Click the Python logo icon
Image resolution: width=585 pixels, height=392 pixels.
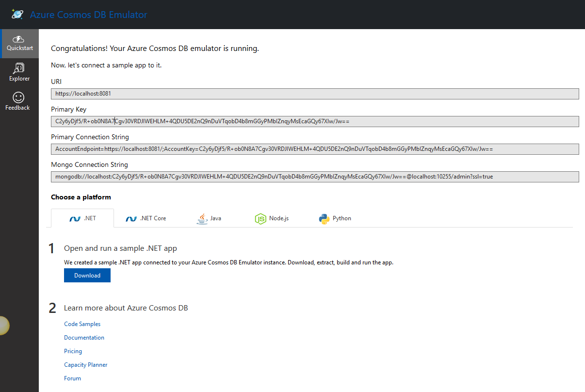pyautogui.click(x=325, y=219)
